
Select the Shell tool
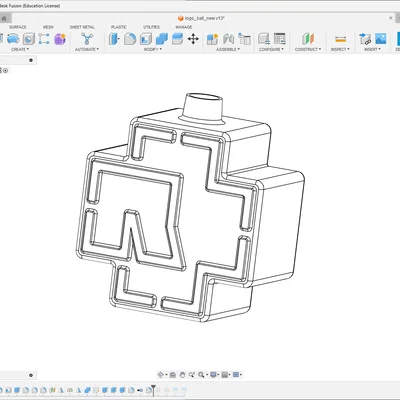[146, 39]
